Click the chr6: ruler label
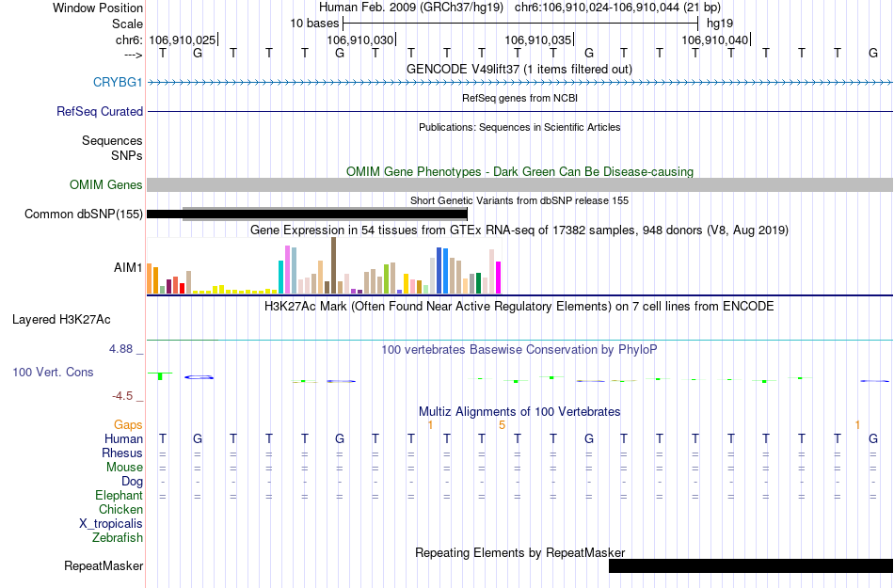This screenshot has width=894, height=588. tap(129, 40)
